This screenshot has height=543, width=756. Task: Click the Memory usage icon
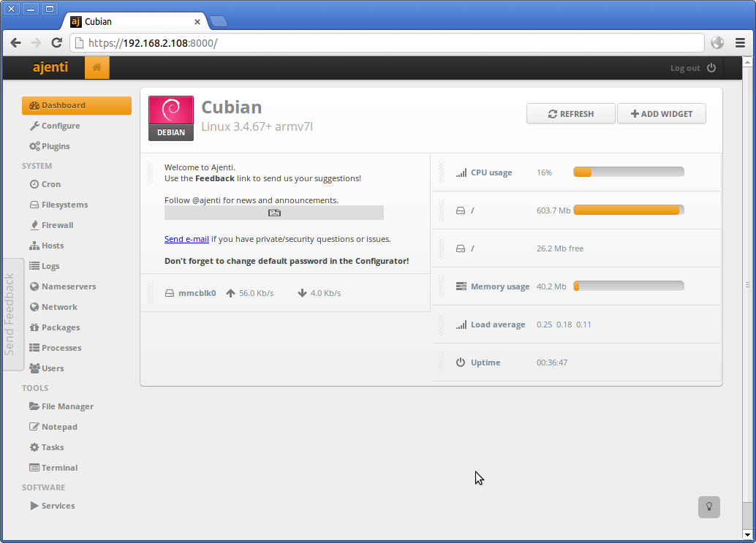click(x=461, y=286)
